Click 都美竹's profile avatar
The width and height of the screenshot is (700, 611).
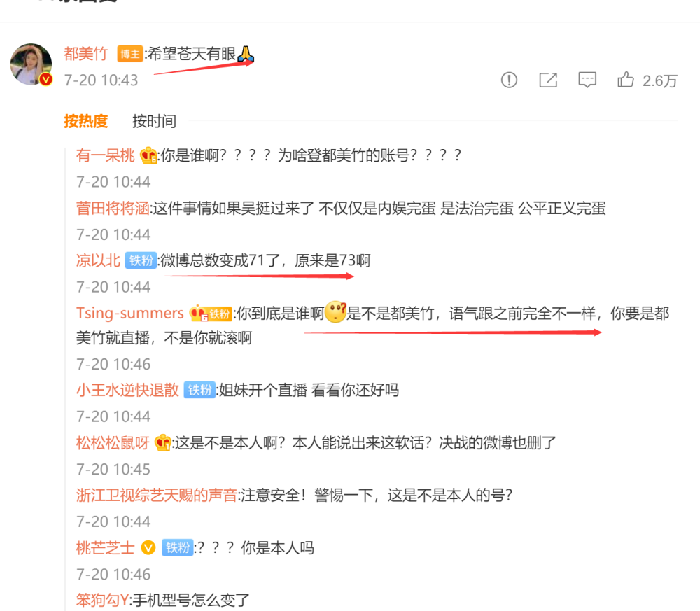(31, 64)
